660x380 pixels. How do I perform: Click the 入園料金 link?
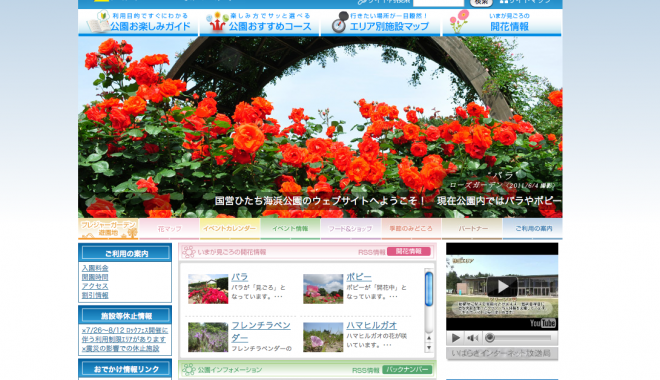(95, 268)
